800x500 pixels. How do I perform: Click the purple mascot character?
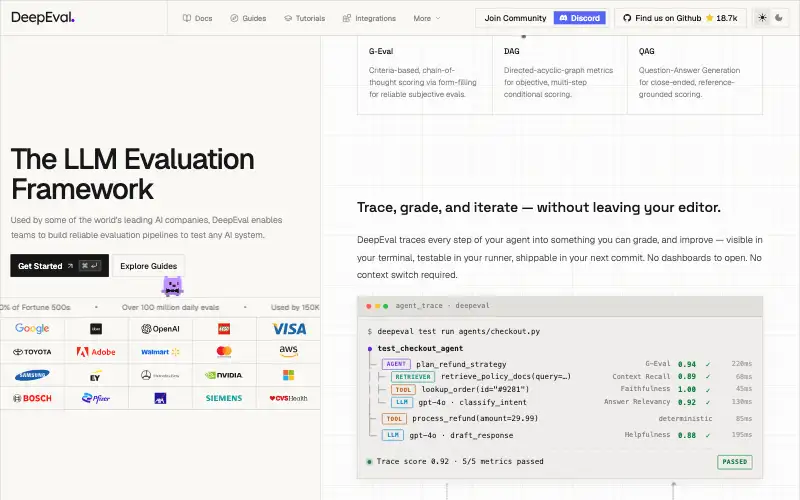172,286
